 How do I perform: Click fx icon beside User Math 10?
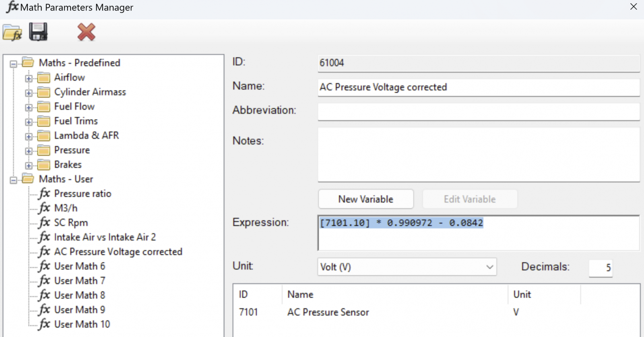tap(44, 324)
